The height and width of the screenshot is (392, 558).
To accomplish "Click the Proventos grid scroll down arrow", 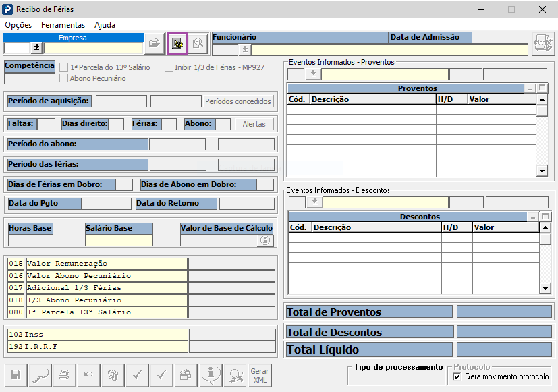I will [x=542, y=171].
